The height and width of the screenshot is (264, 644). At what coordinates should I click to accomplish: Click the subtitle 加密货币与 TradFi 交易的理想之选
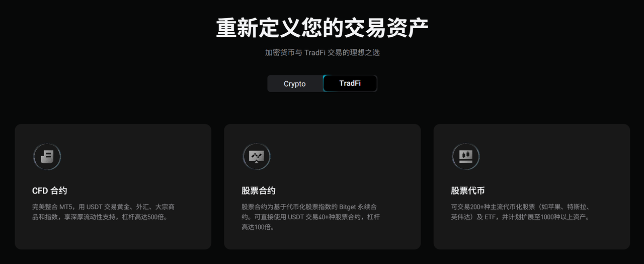click(322, 52)
